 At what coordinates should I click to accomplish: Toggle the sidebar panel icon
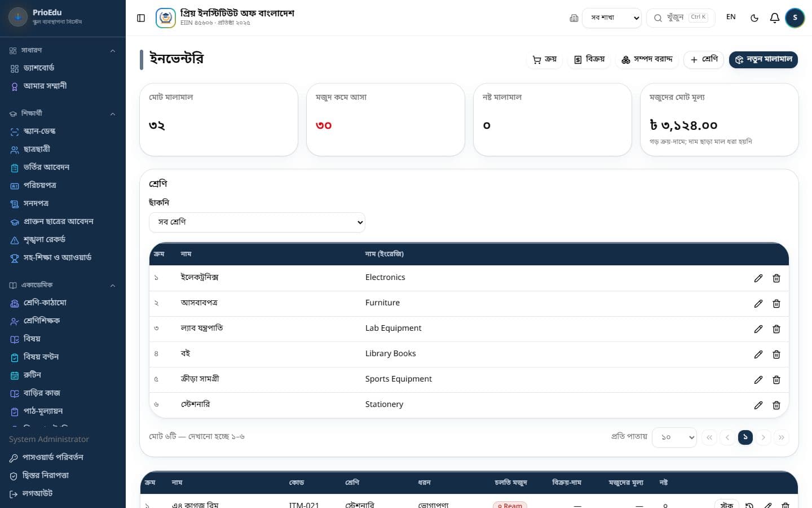tap(141, 18)
